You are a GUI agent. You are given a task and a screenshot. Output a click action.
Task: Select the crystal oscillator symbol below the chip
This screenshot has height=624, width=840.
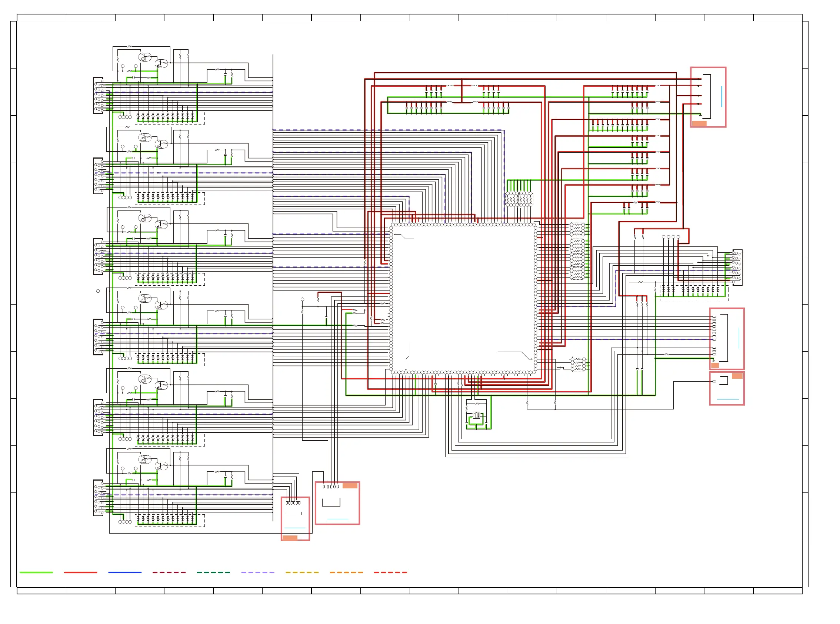[x=476, y=415]
